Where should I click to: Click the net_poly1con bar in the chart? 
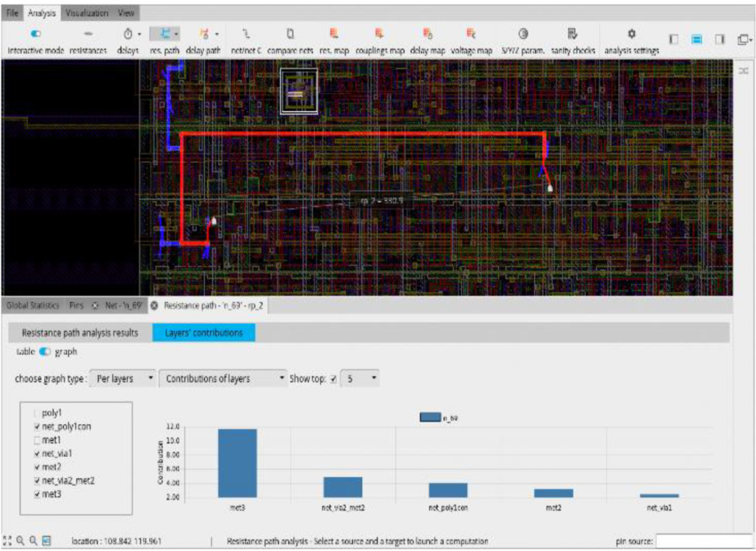448,490
